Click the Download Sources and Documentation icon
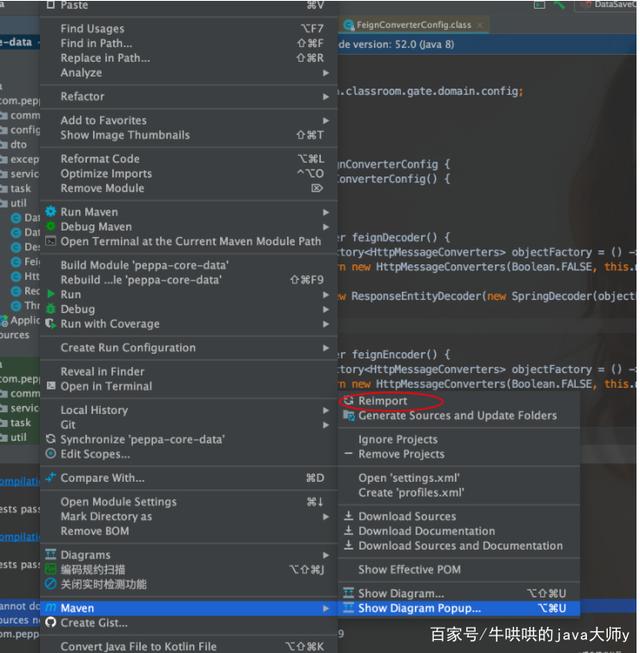The image size is (640, 653). [349, 545]
